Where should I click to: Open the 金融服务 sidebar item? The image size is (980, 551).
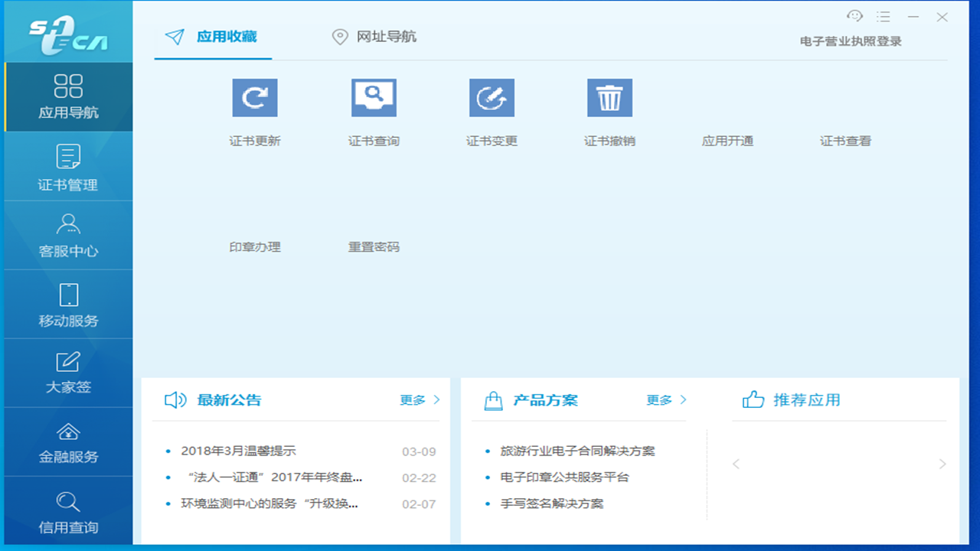(67, 442)
